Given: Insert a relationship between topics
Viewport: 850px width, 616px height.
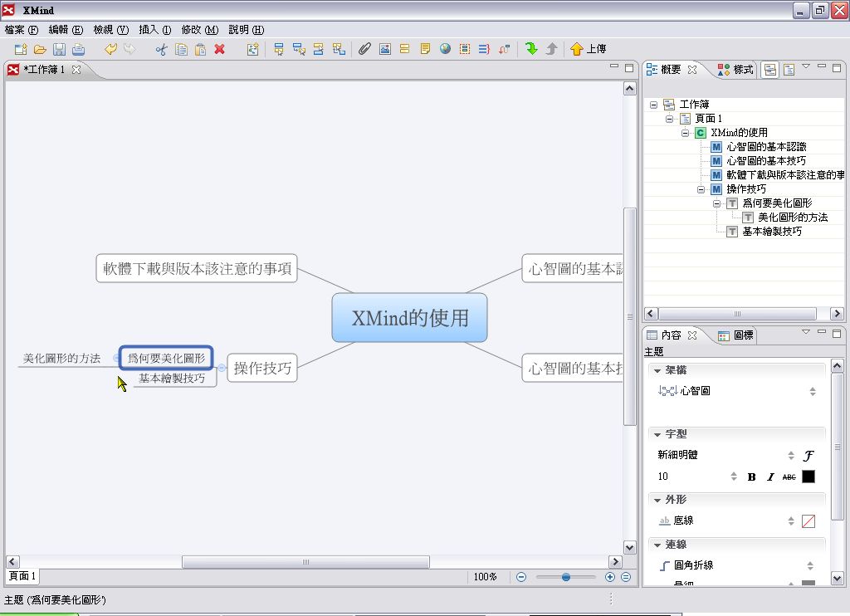Looking at the screenshot, I should pos(504,49).
